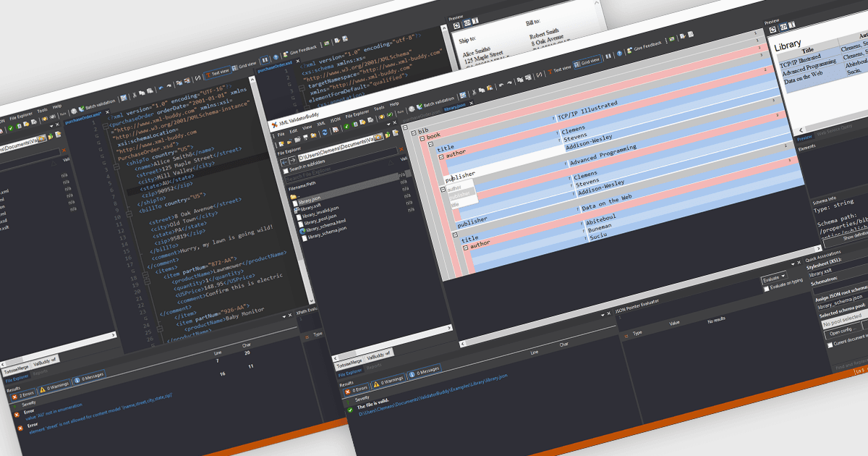Select library_invalid.json in file list
This screenshot has height=456, width=868.
(320, 213)
